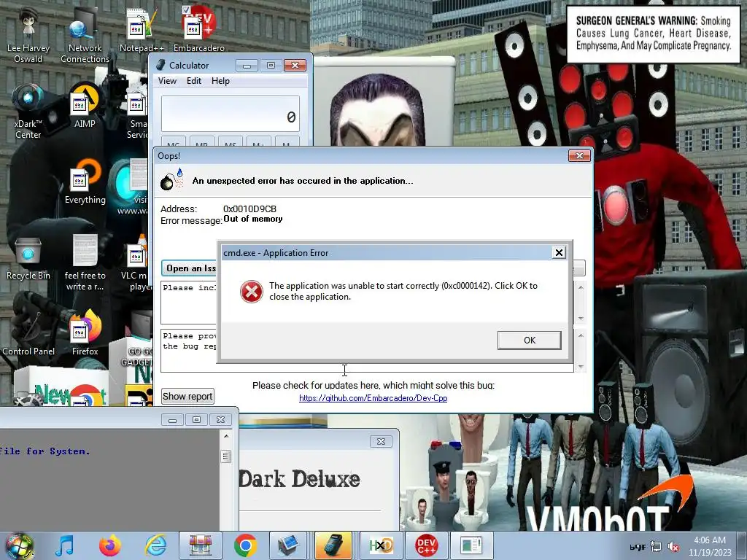Click scroll down arrow of second Oops text box

(x=581, y=367)
